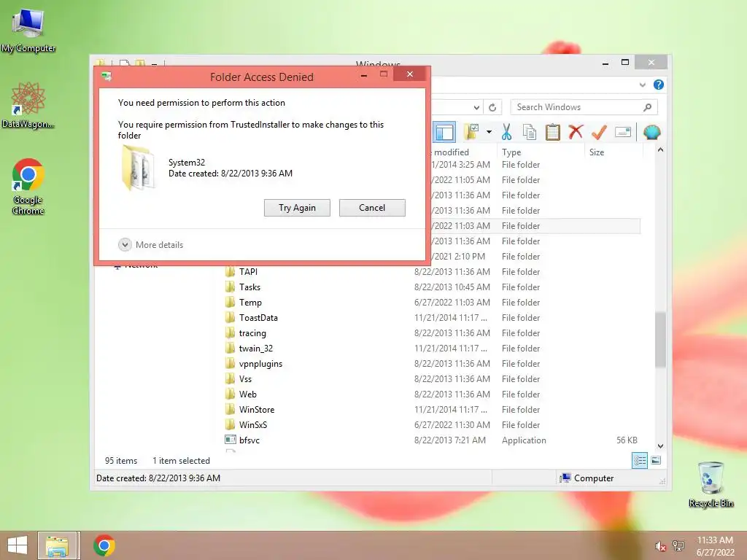The height and width of the screenshot is (560, 747).
Task: Click the Copy icon in Explorer toolbar
Action: tap(530, 132)
